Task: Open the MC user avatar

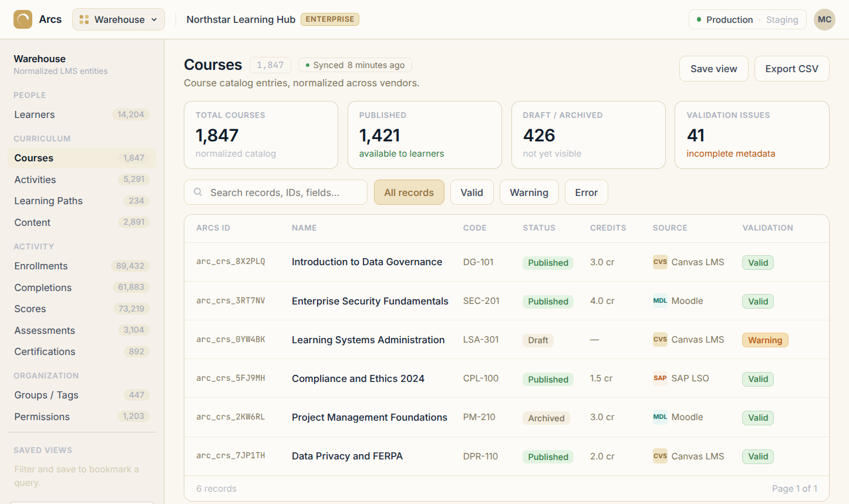Action: tap(824, 19)
